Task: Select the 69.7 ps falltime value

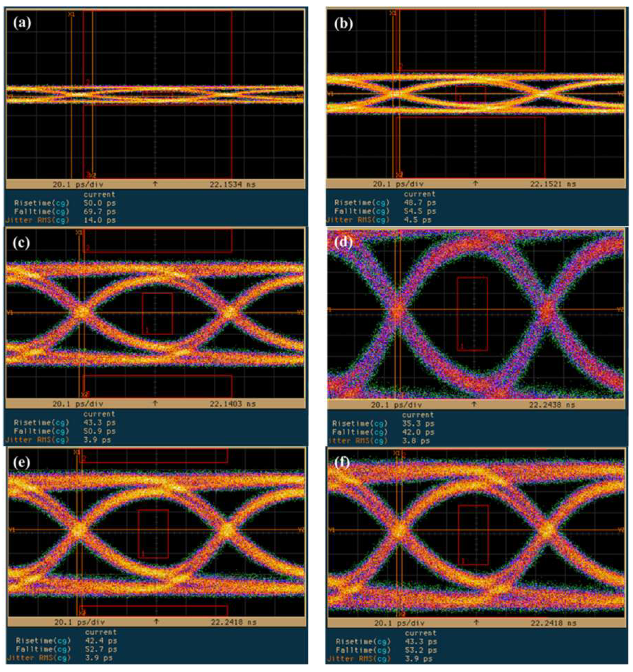Action: tap(99, 212)
